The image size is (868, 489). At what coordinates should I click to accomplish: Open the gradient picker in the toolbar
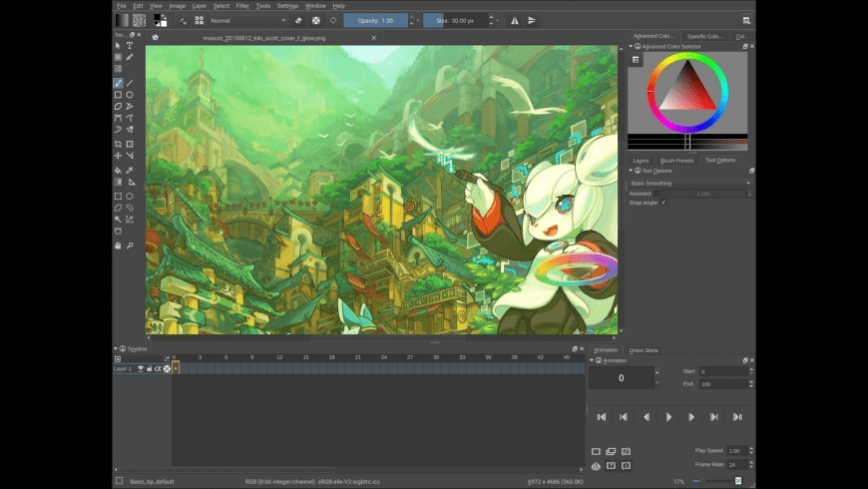[122, 20]
